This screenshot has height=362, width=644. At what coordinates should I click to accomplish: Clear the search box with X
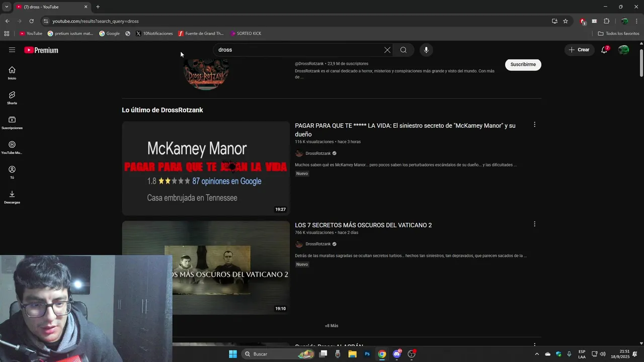(x=387, y=50)
